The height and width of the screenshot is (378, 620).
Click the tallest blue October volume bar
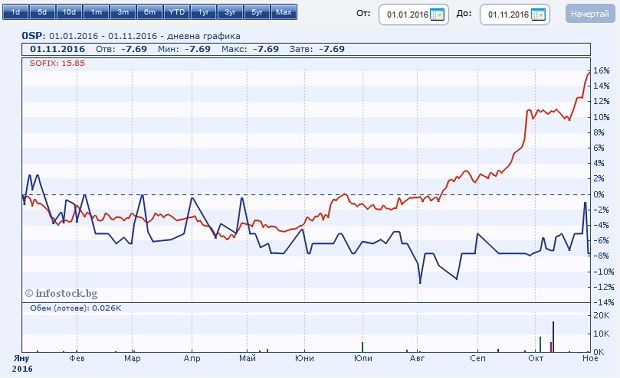pos(553,336)
